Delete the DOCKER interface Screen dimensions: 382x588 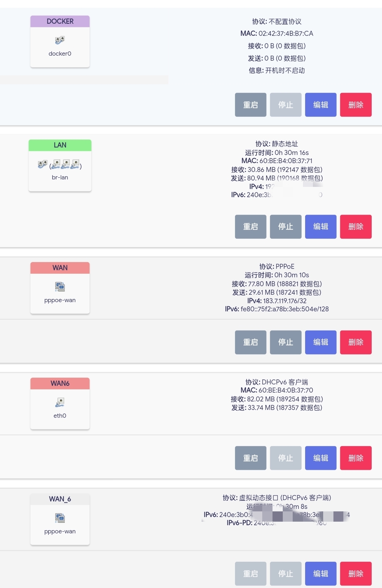356,105
